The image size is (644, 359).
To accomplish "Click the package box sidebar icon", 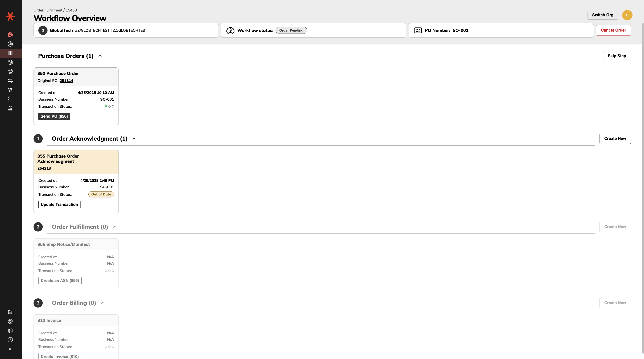I will click(10, 62).
